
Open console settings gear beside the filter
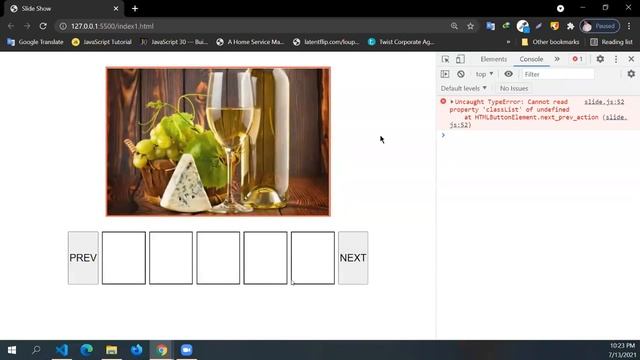click(631, 74)
